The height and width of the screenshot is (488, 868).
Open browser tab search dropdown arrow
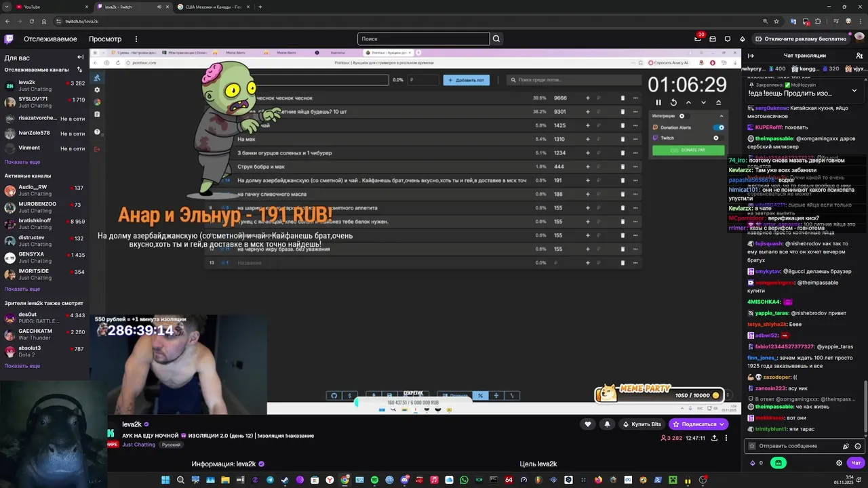click(x=6, y=7)
